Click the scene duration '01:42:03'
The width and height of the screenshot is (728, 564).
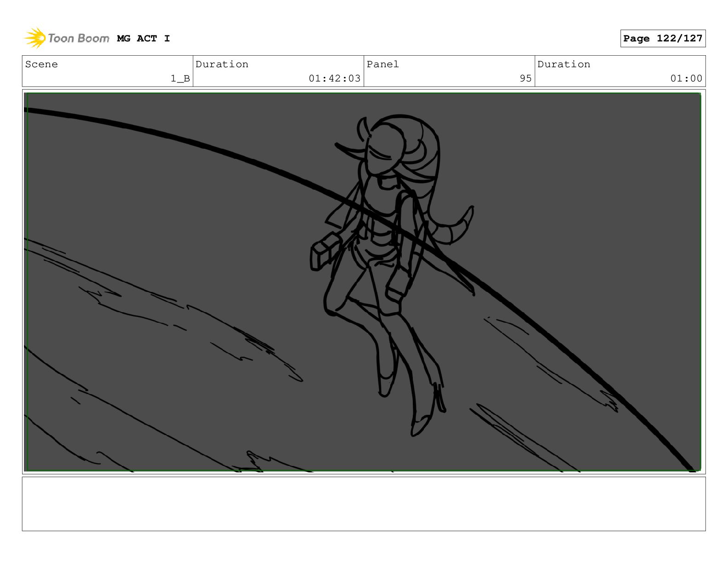[335, 79]
